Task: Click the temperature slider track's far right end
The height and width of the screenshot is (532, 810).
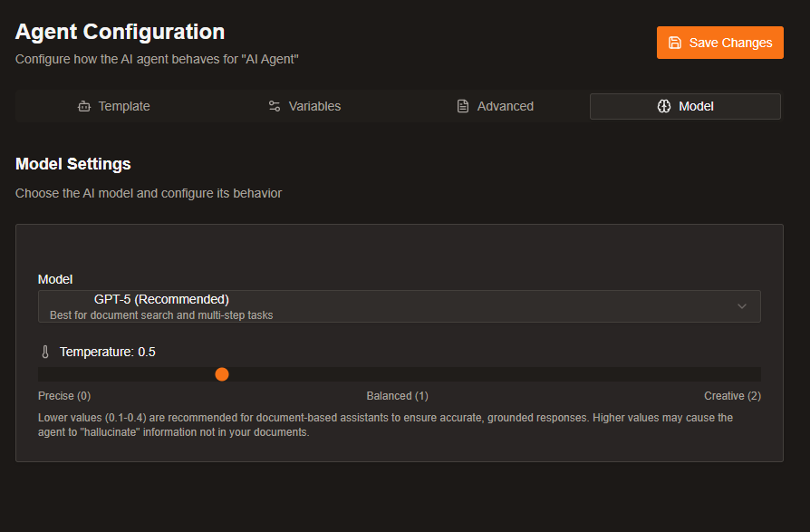Action: point(757,374)
